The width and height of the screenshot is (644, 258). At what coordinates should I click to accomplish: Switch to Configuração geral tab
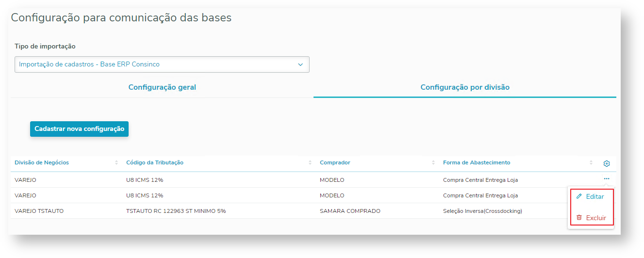[162, 87]
